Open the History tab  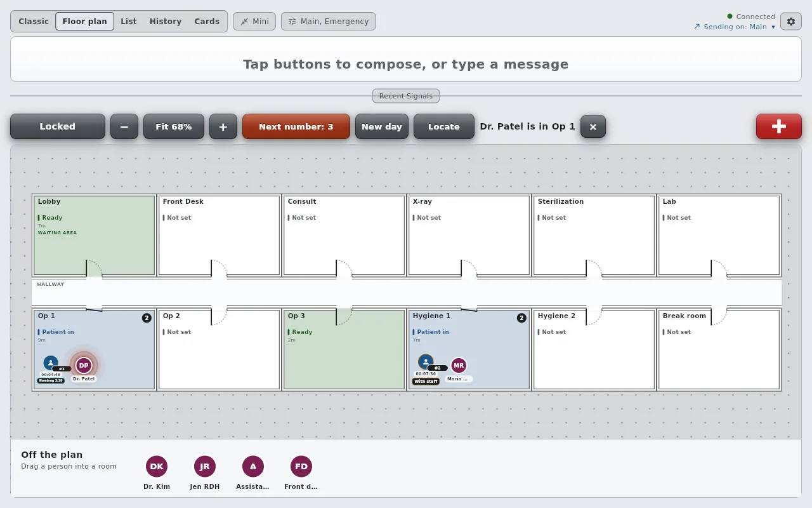[x=166, y=22]
